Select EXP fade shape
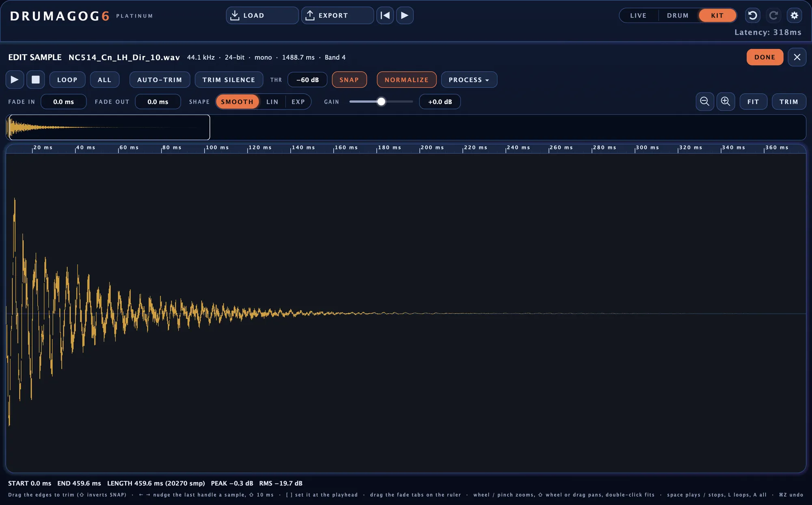Image resolution: width=812 pixels, height=505 pixels. (298, 102)
